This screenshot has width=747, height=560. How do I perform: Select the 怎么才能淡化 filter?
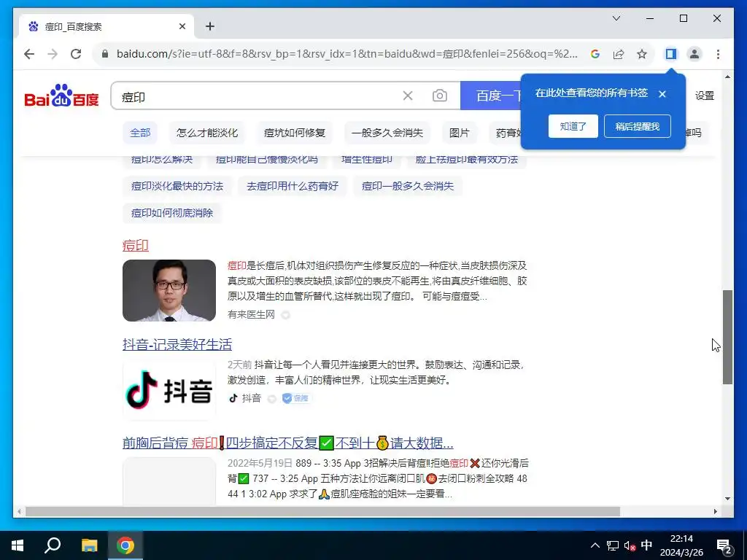(206, 133)
